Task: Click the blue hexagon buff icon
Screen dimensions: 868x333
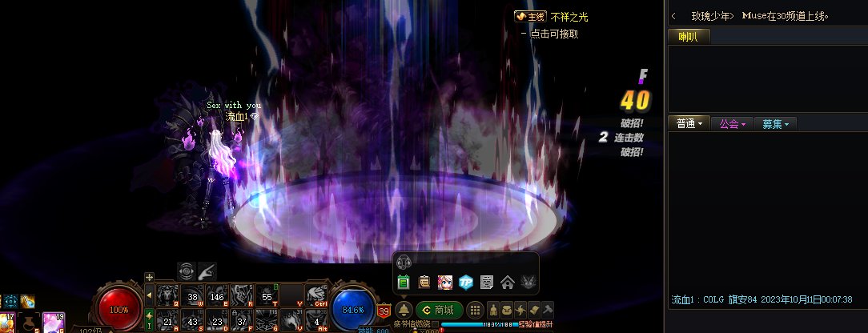Action: click(11, 302)
